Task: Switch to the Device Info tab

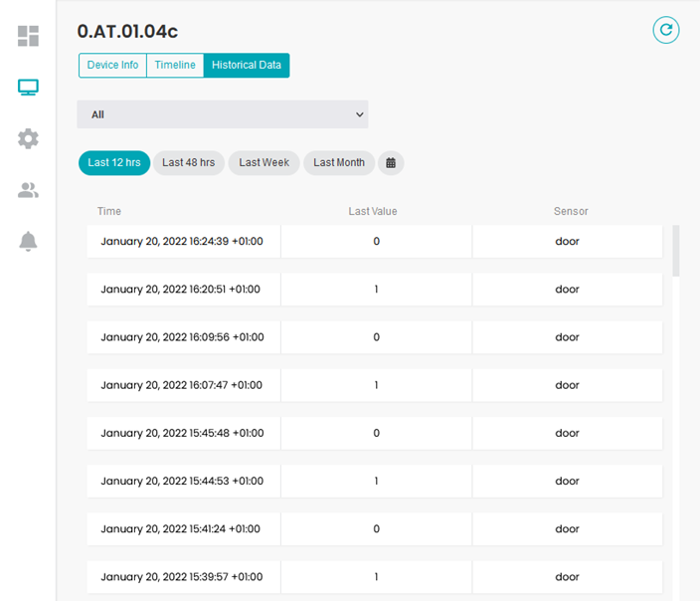Action: click(x=112, y=66)
